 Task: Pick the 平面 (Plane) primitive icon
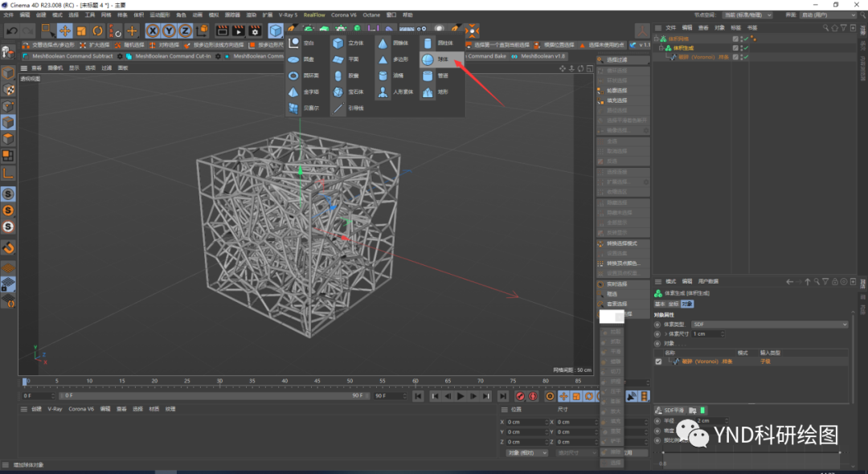pos(338,59)
